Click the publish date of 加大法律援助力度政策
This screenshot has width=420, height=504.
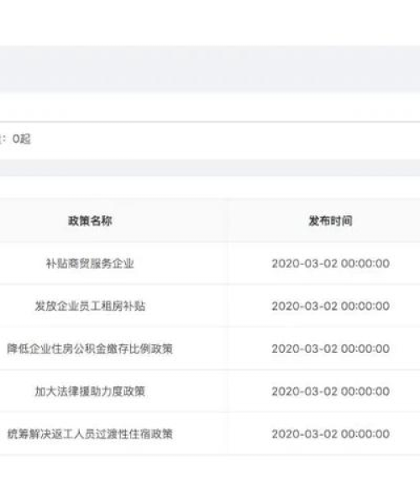(331, 391)
